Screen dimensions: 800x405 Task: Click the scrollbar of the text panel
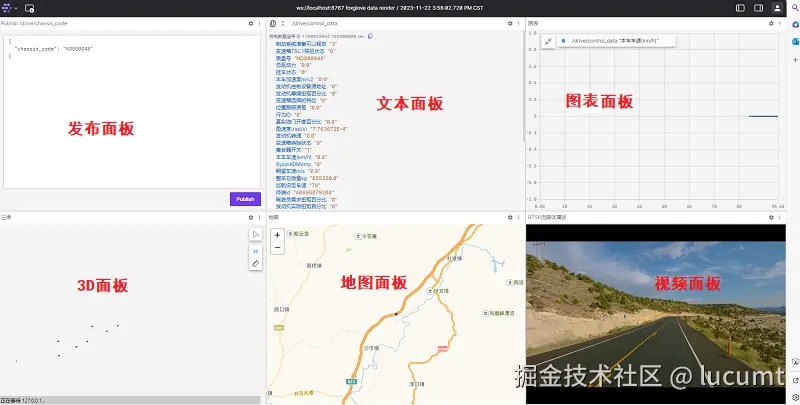tap(523, 87)
